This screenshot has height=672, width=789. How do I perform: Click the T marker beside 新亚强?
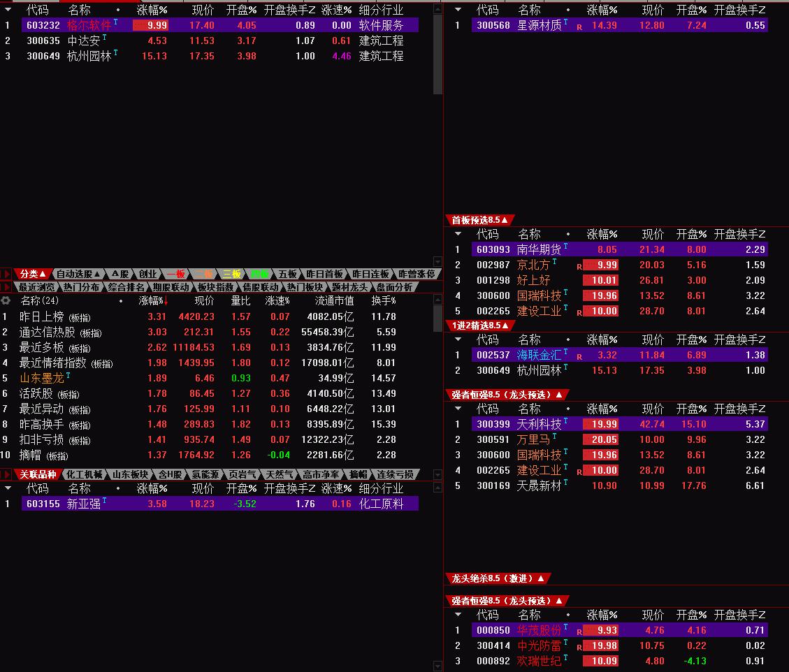(x=104, y=500)
